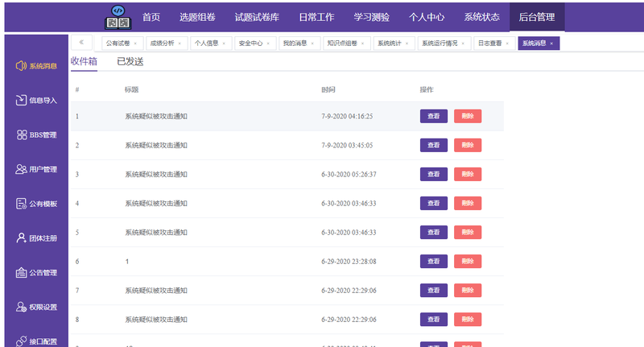Close the 公有试卷 tab
644x347 pixels.
[135, 43]
